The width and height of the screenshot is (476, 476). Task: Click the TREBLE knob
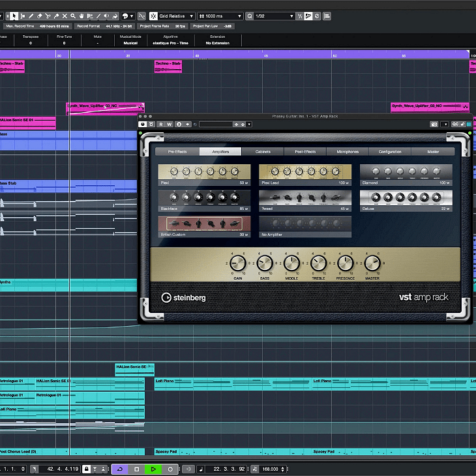pos(318,263)
